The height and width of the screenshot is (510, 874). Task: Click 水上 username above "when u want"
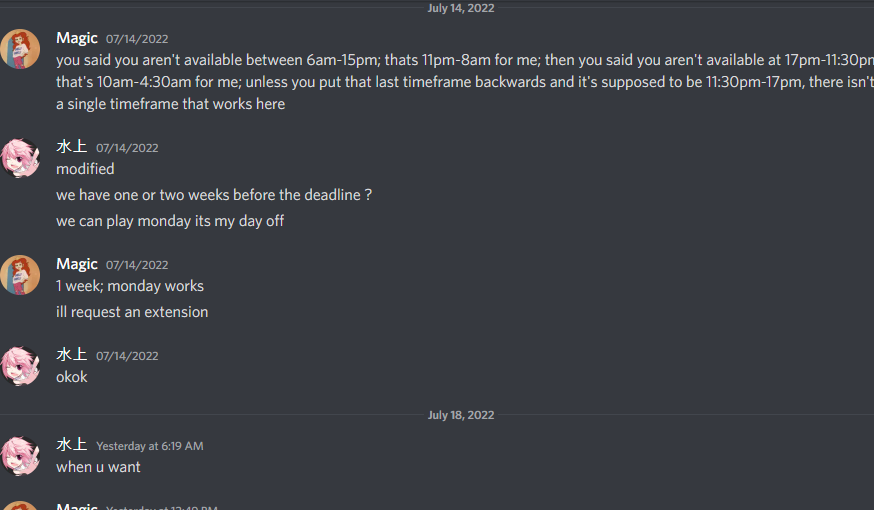(x=72, y=445)
